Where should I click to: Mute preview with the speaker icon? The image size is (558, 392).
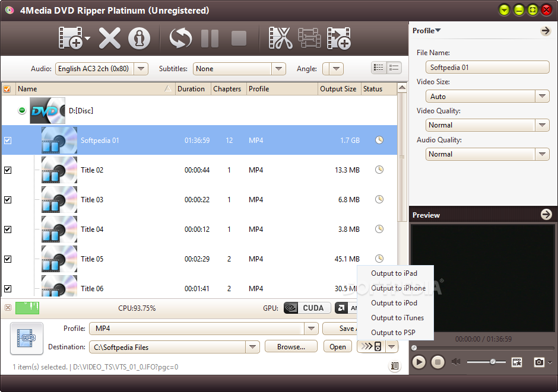pyautogui.click(x=455, y=362)
